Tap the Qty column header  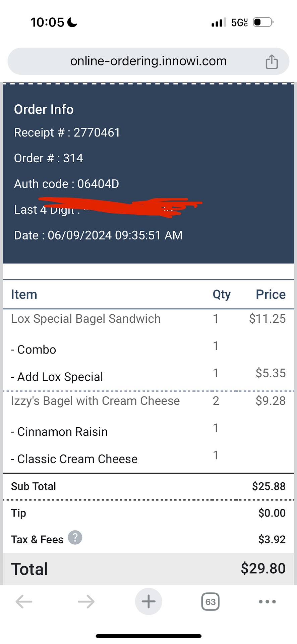click(222, 294)
